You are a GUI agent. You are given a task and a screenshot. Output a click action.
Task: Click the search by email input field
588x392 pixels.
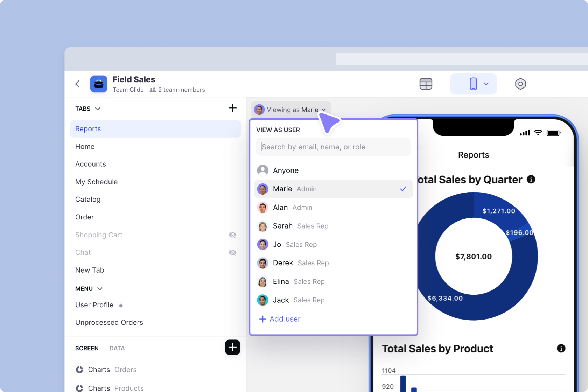point(333,147)
